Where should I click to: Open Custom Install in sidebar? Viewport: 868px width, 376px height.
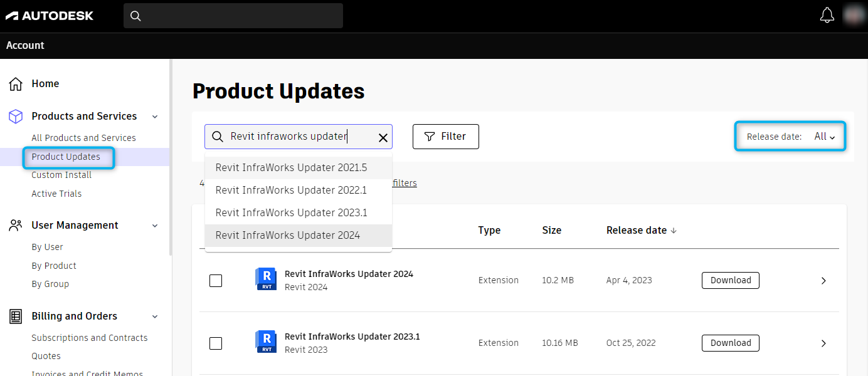(61, 175)
